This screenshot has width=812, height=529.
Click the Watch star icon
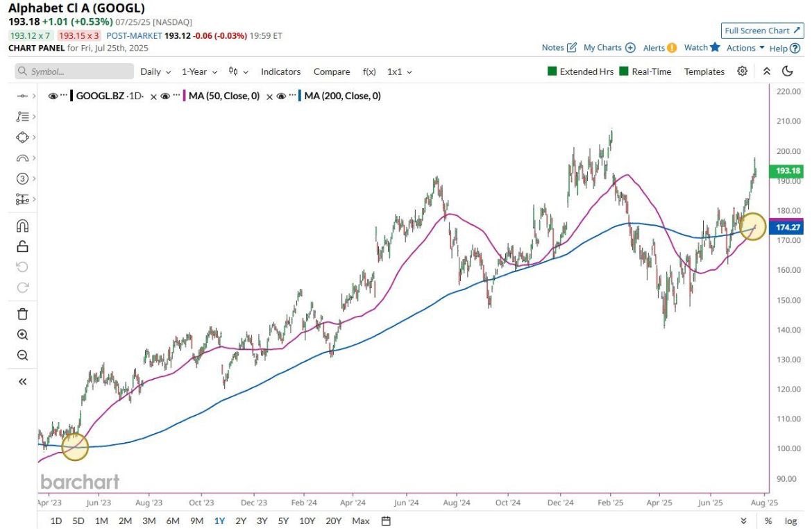[x=715, y=47]
